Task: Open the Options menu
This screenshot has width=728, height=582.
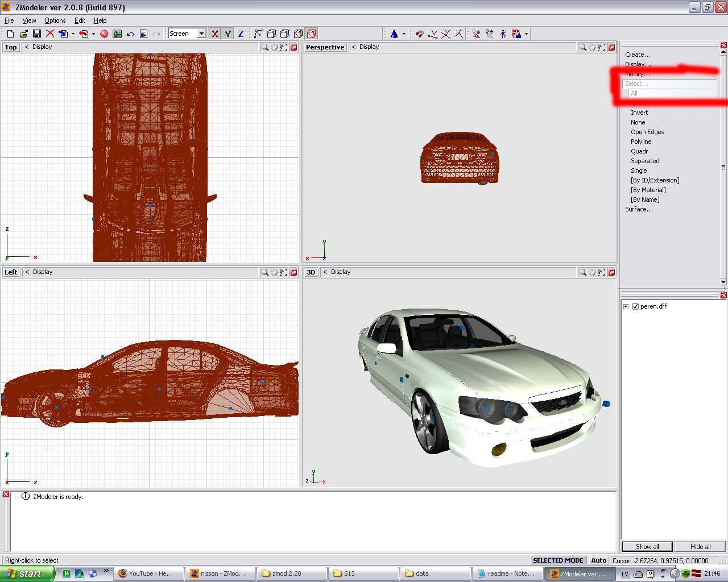Action: click(55, 20)
